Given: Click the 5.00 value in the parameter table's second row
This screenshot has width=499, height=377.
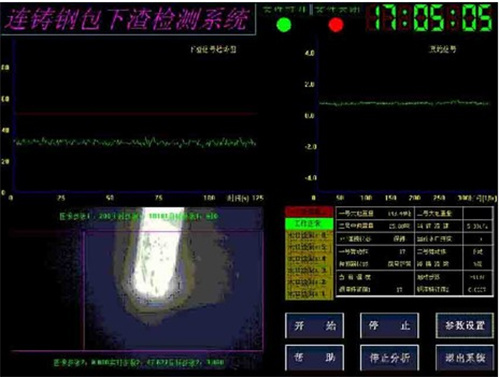Looking at the screenshot, I should pyautogui.click(x=399, y=226).
